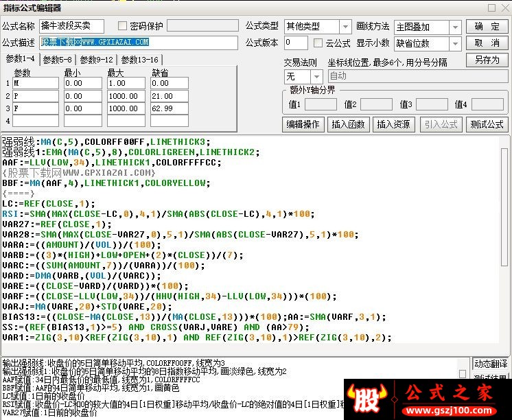The image size is (512, 420).
Task: Expand the 交易法则 dropdown showing 无
Action: [303, 77]
